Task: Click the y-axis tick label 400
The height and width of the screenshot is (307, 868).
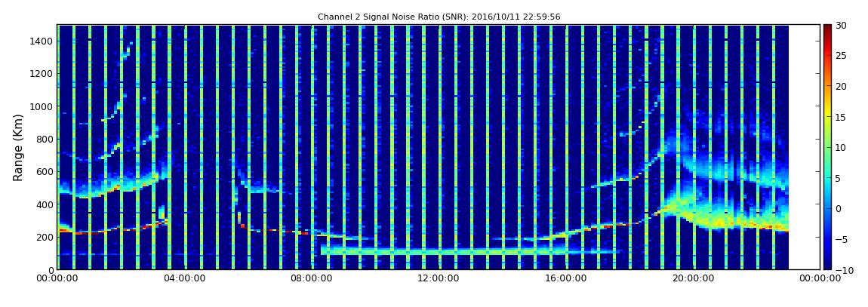Action: pyautogui.click(x=45, y=204)
